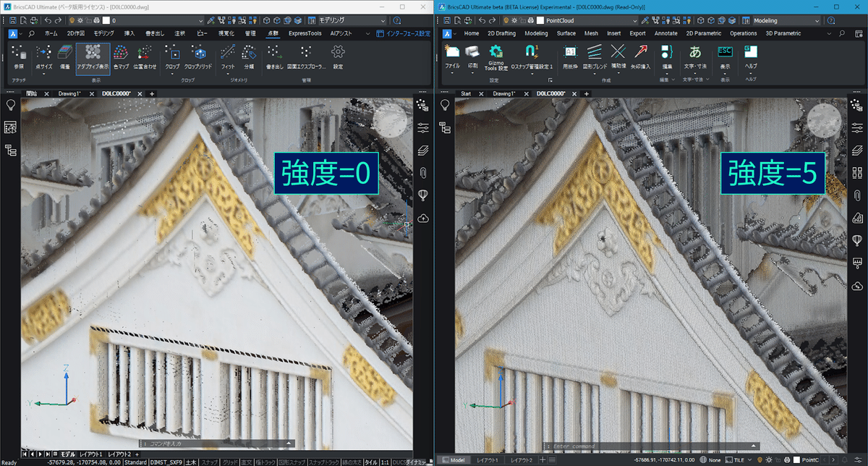Switch to the Drawing1* tab in left window
The width and height of the screenshot is (868, 466).
click(x=70, y=93)
